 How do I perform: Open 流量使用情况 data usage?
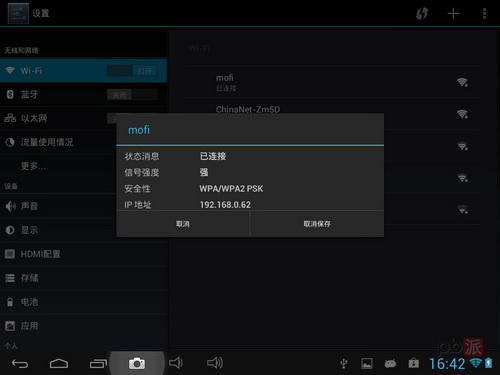click(58, 142)
